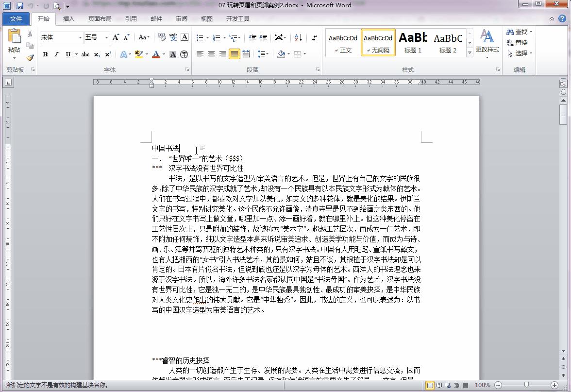Click the text highlight color icon
The height and width of the screenshot is (392, 571).
(139, 54)
